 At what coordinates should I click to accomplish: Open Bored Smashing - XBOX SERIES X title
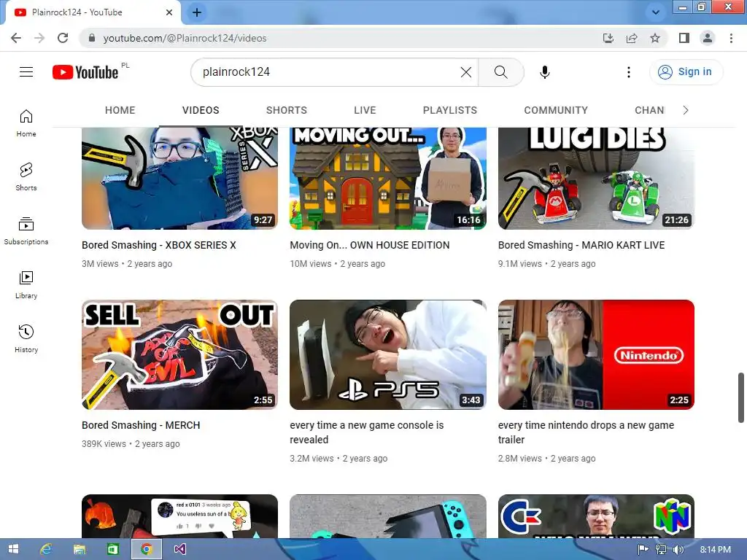(x=158, y=245)
